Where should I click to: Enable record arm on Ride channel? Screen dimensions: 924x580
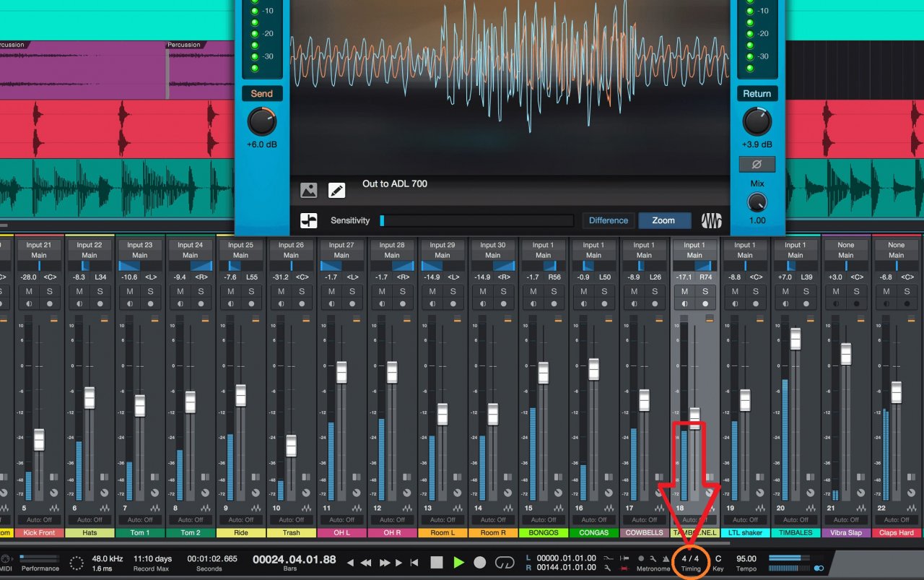click(x=251, y=303)
